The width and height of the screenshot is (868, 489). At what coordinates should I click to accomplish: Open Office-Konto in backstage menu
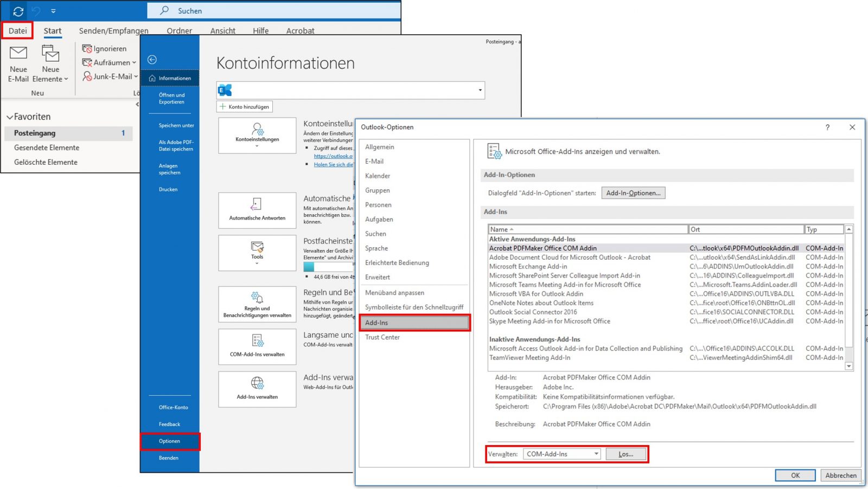point(174,407)
